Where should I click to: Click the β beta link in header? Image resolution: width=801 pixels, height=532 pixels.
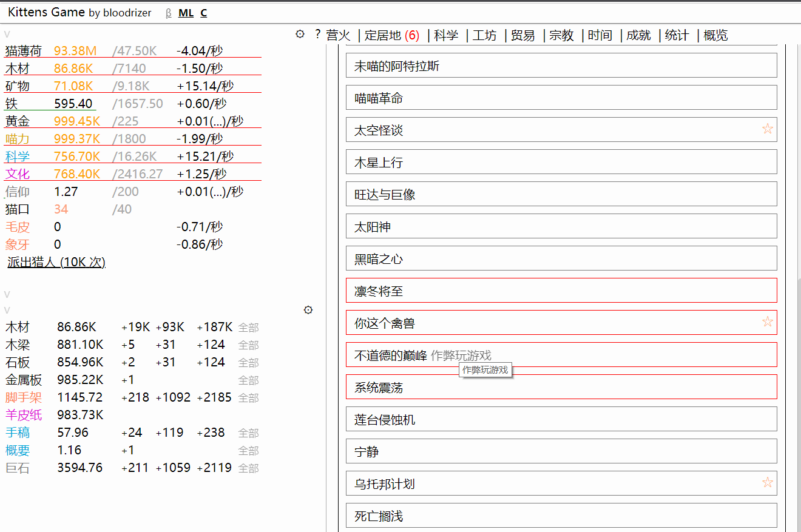click(169, 13)
